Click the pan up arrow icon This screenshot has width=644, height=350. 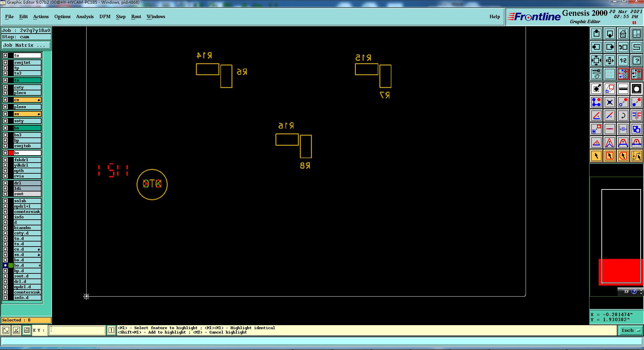tap(596, 34)
